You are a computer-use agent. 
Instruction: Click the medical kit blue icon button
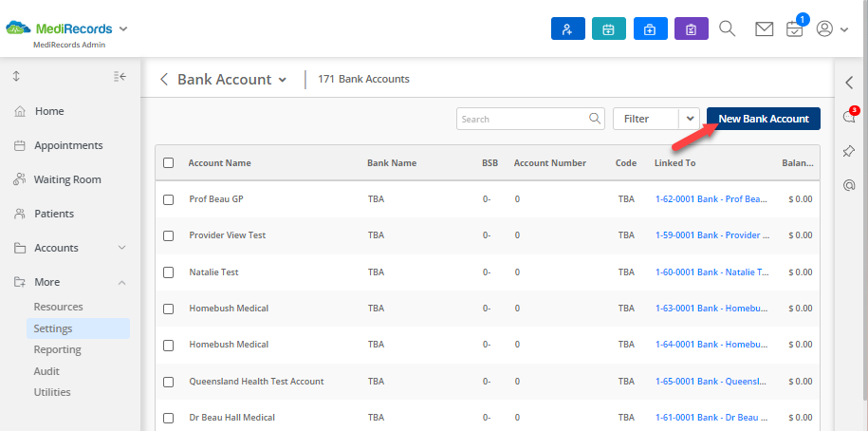pyautogui.click(x=650, y=28)
